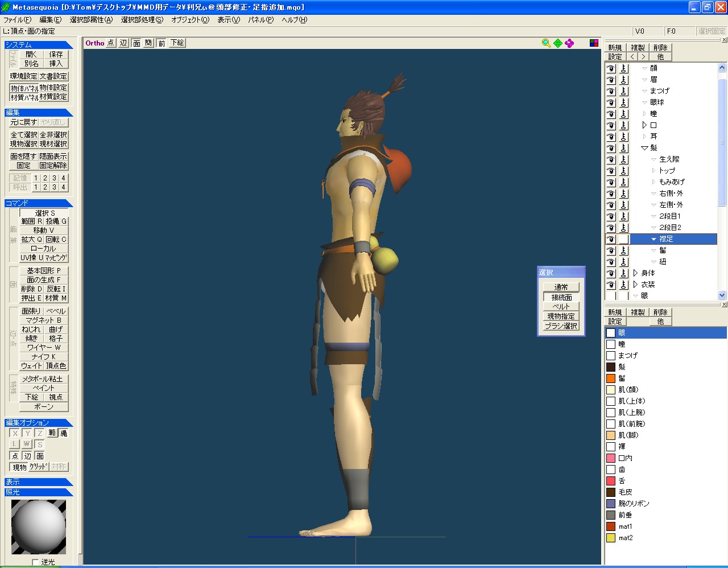
Task: Expand the もみあげ object tree node
Action: tap(653, 182)
